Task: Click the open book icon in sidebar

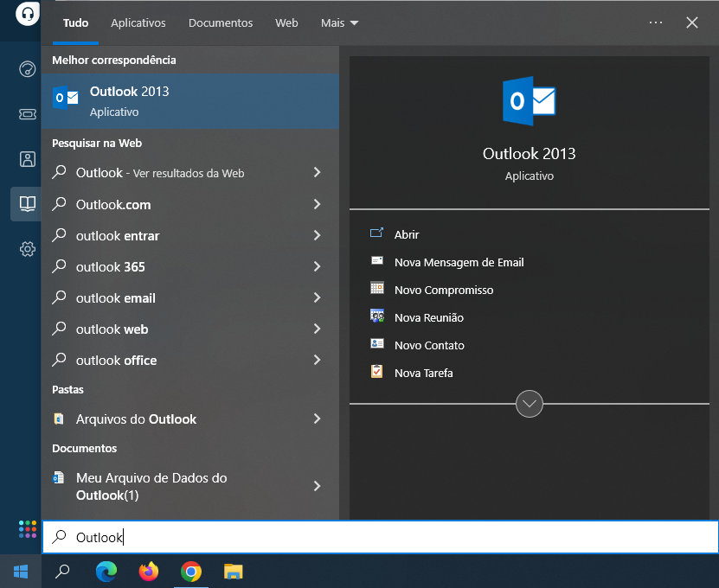Action: click(28, 203)
